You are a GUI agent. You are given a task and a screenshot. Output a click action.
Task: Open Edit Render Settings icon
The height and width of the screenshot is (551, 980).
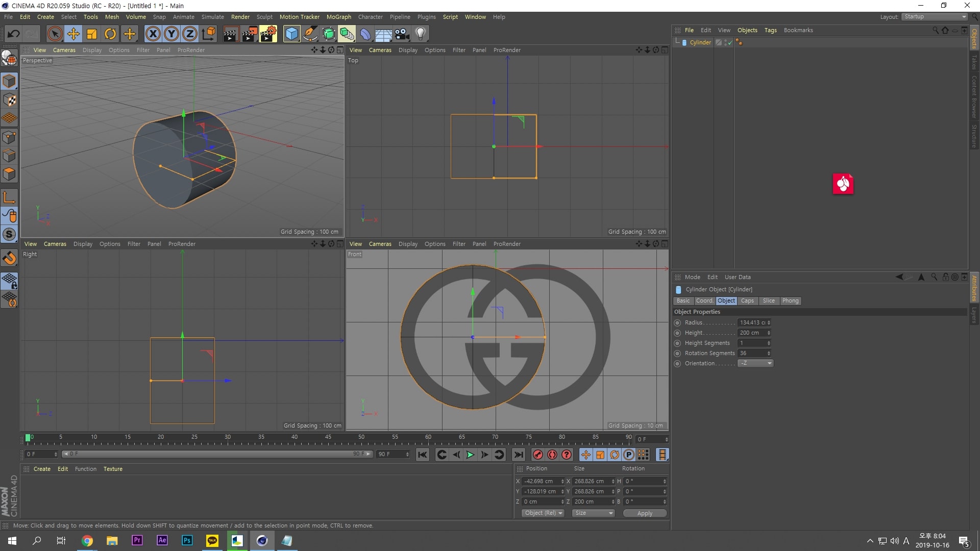pyautogui.click(x=268, y=34)
